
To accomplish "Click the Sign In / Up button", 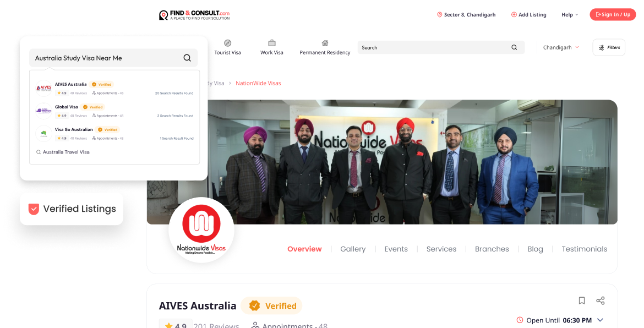I will [613, 15].
